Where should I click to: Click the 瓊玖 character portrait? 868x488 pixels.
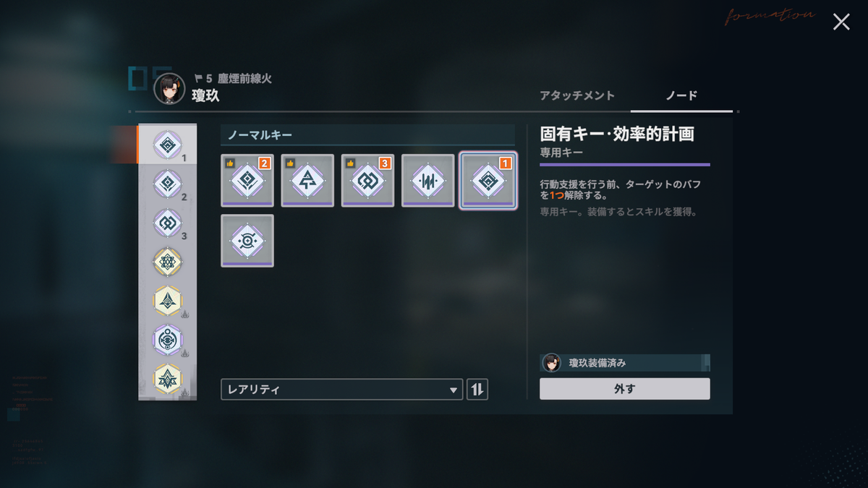(169, 90)
